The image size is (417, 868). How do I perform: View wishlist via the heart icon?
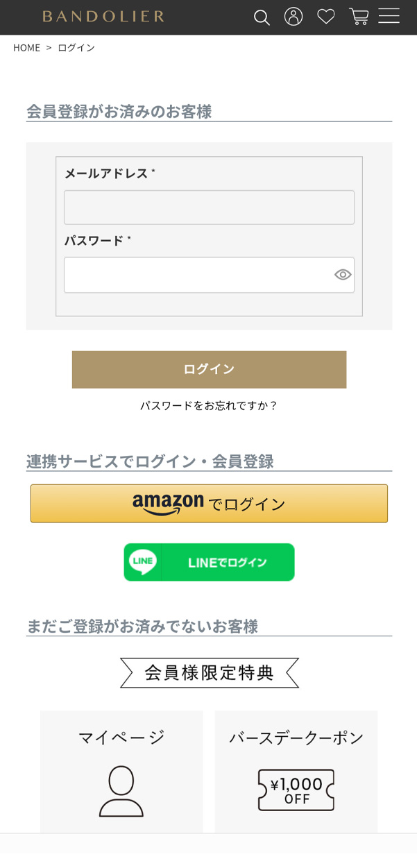click(x=326, y=17)
